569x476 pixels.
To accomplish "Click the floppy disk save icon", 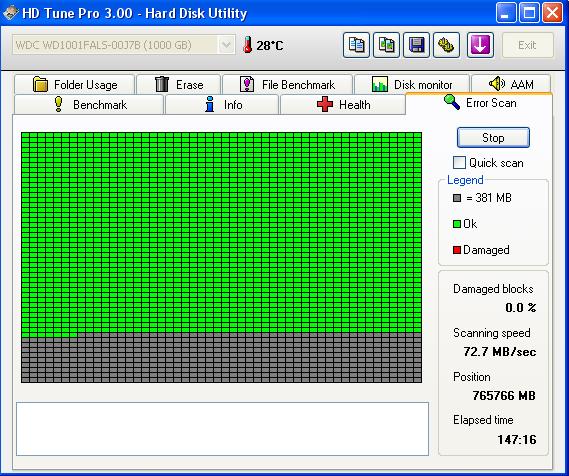I will click(x=416, y=45).
